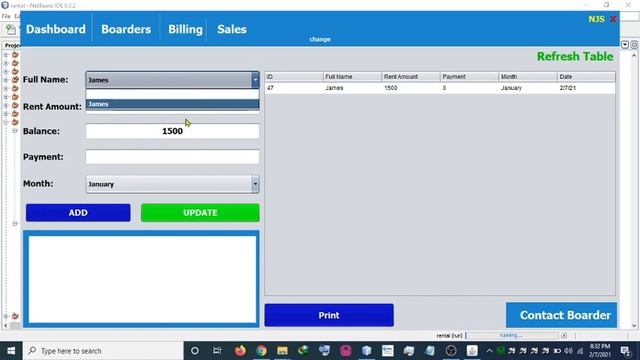Click the Rent Amount column header
This screenshot has width=640, height=360.
pos(411,77)
